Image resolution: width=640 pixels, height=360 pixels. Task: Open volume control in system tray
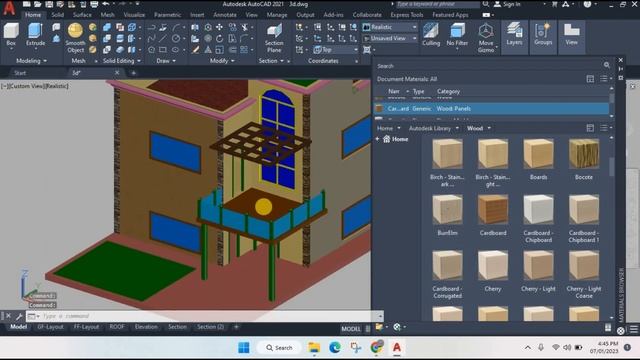(x=567, y=348)
